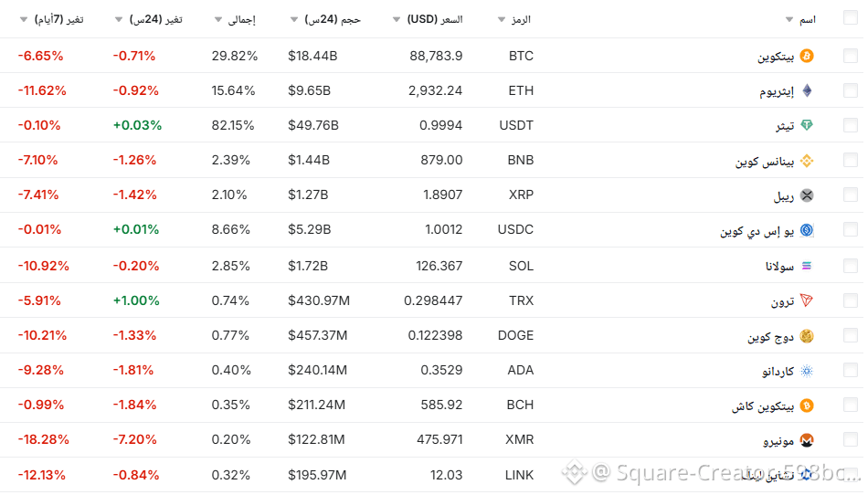This screenshot has width=868, height=495.
Task: Click the Binance Coin icon
Action: coord(807,161)
